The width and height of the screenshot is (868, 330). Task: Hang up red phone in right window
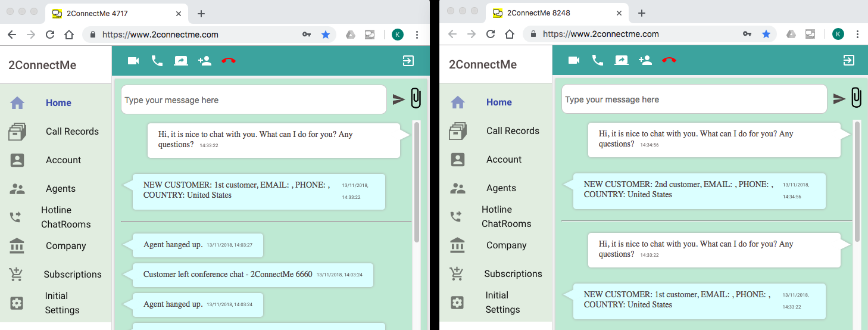tap(669, 60)
